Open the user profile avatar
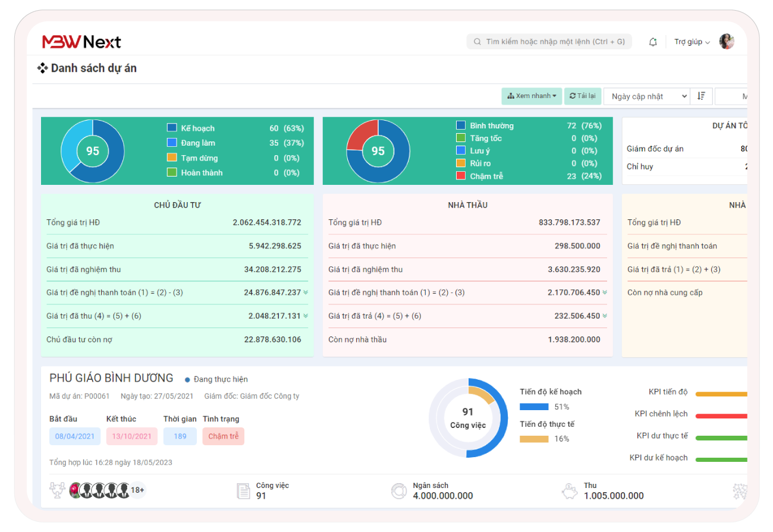This screenshot has width=773, height=532. 726,42
